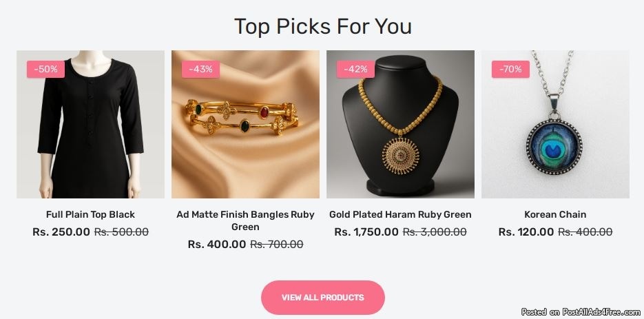Screen dimensions: 644x319
Task: Open the peacock pendant Korean Chain image
Action: tap(555, 124)
